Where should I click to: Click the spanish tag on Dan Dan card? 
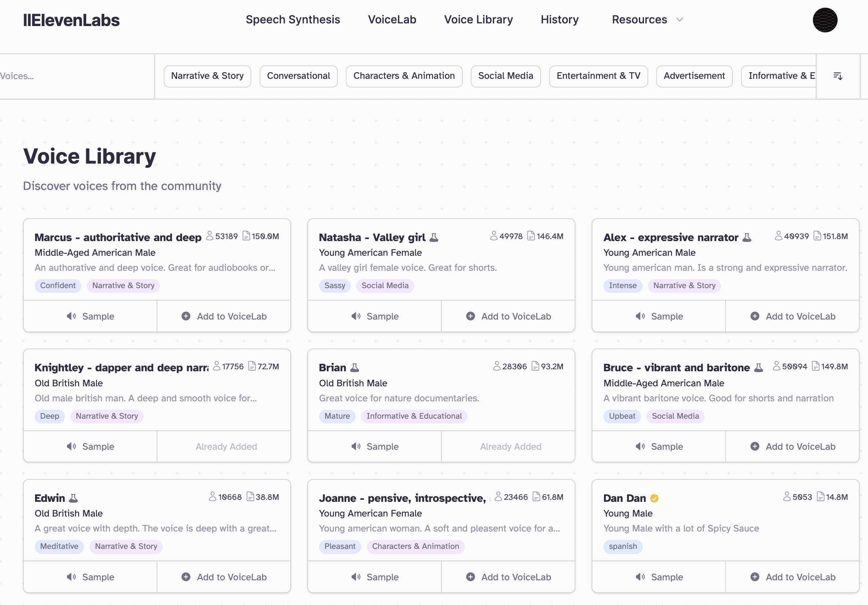(623, 547)
